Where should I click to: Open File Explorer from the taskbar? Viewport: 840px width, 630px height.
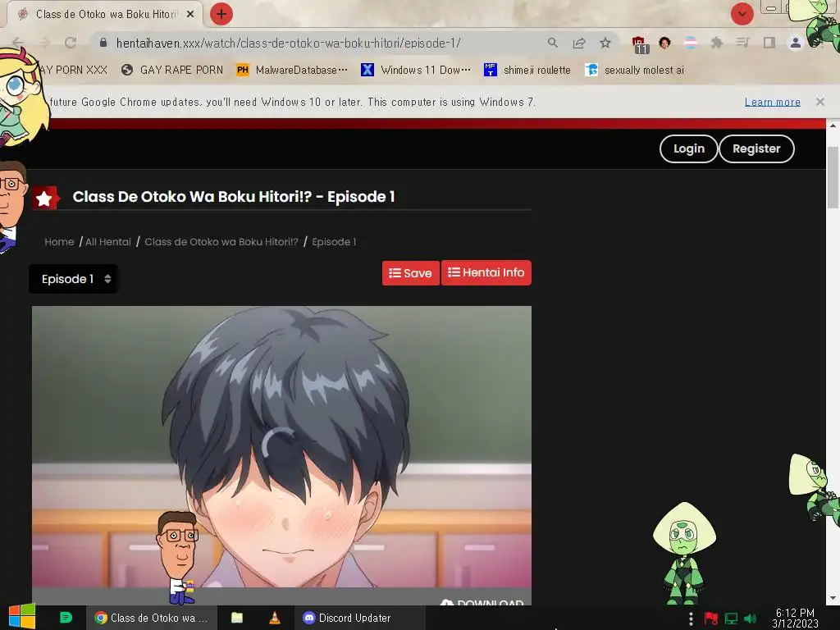point(237,619)
